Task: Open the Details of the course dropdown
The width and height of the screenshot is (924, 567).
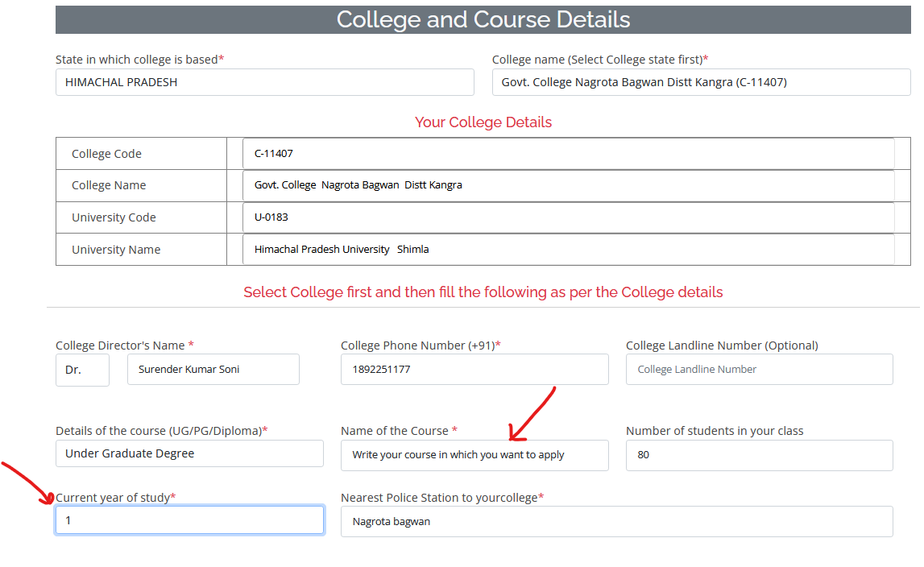Action: point(190,453)
